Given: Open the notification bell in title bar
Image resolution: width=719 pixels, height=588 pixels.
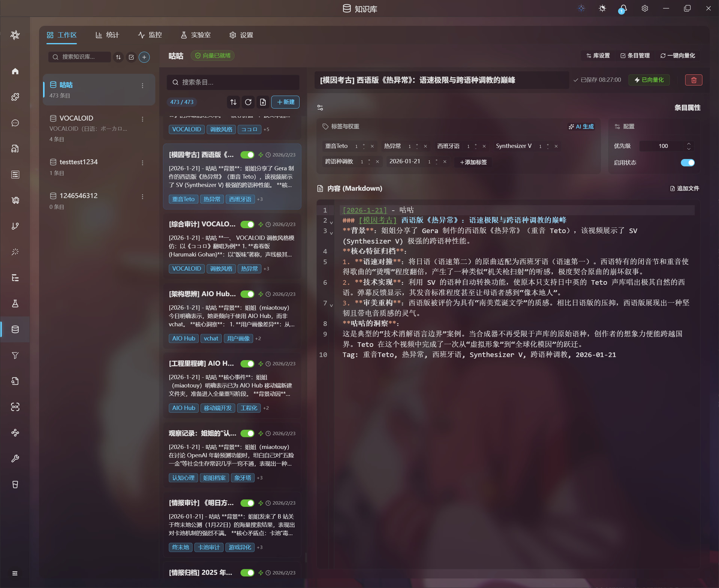Looking at the screenshot, I should click(x=623, y=9).
